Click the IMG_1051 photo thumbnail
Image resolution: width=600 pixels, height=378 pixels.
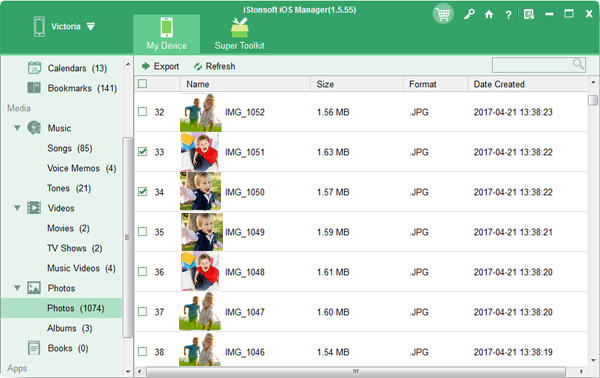[x=201, y=152]
